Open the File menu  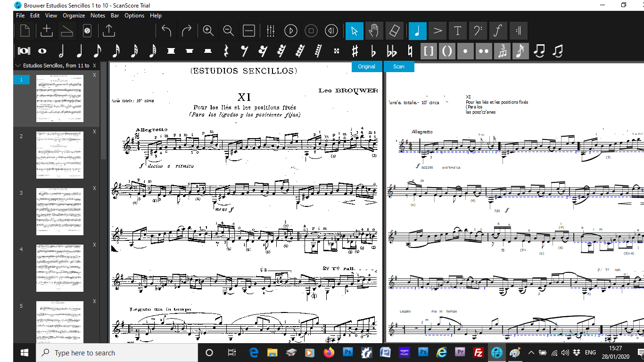click(20, 16)
